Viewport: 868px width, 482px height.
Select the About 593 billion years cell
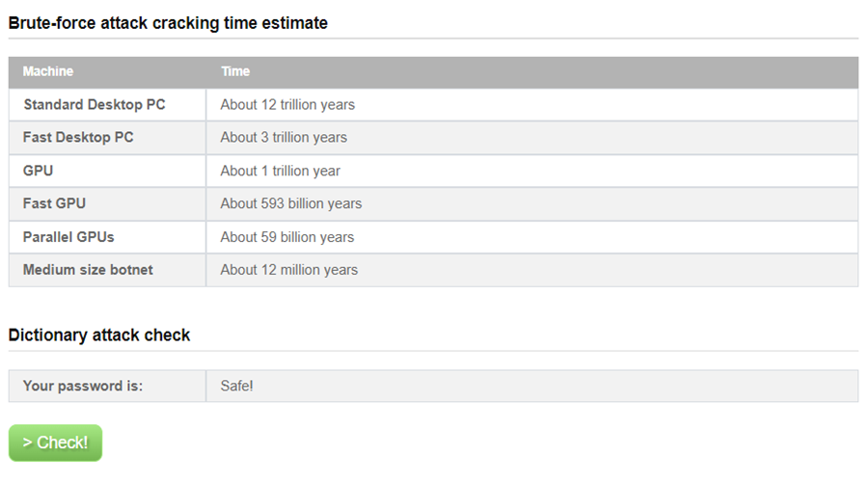point(290,203)
